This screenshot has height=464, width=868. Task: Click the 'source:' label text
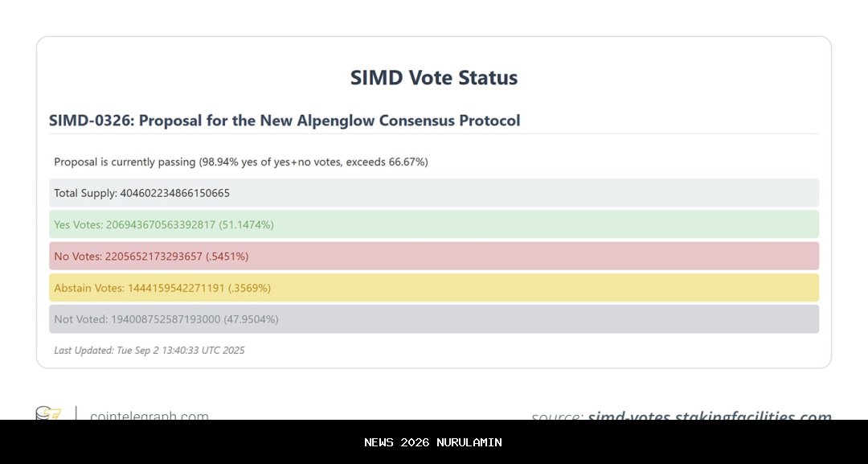(x=557, y=417)
